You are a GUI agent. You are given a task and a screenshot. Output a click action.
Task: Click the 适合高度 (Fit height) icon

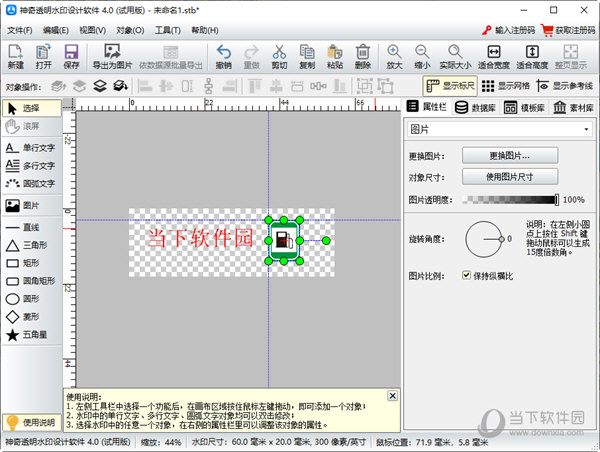click(532, 57)
